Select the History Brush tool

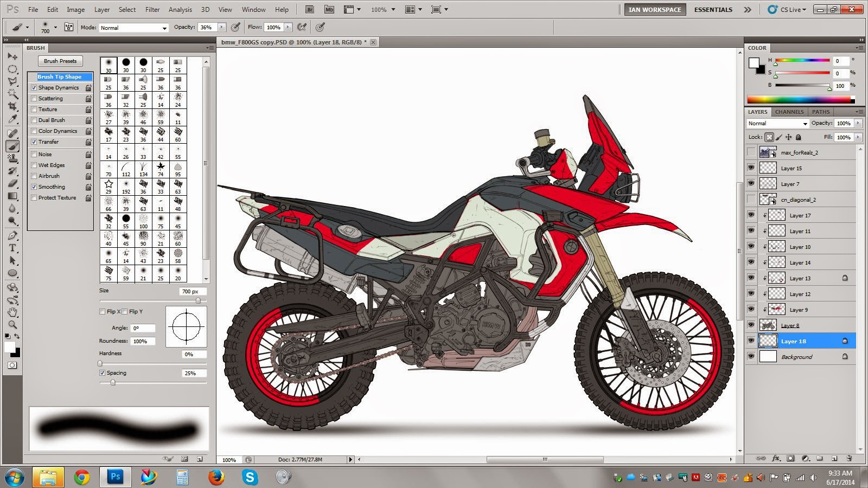point(12,171)
